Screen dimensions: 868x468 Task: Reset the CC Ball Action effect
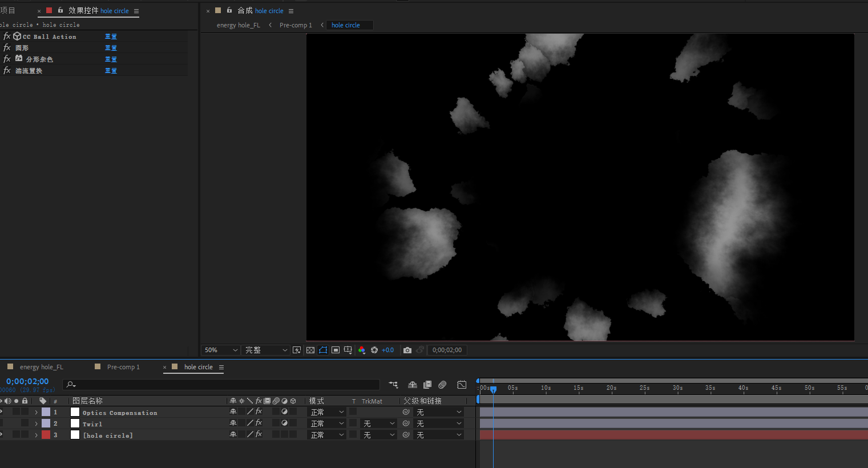point(111,37)
